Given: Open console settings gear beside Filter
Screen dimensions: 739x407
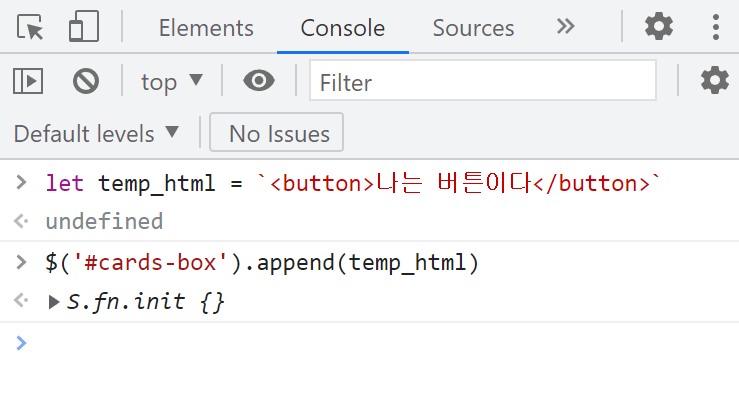Looking at the screenshot, I should click(714, 80).
